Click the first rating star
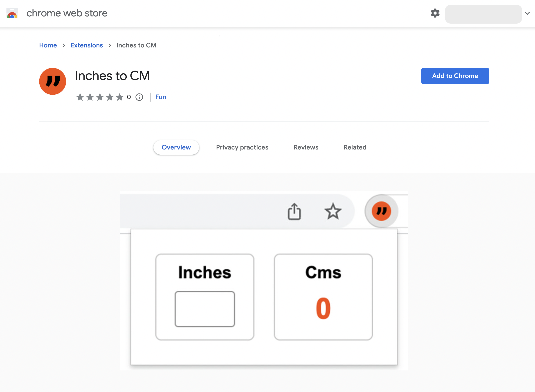Screen dimensions: 535x392 [x=80, y=97]
